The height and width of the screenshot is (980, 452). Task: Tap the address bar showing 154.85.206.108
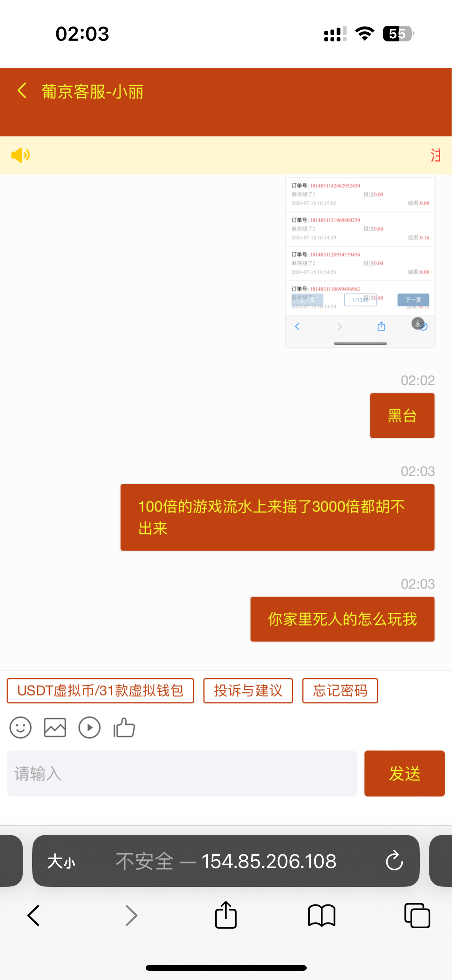226,861
